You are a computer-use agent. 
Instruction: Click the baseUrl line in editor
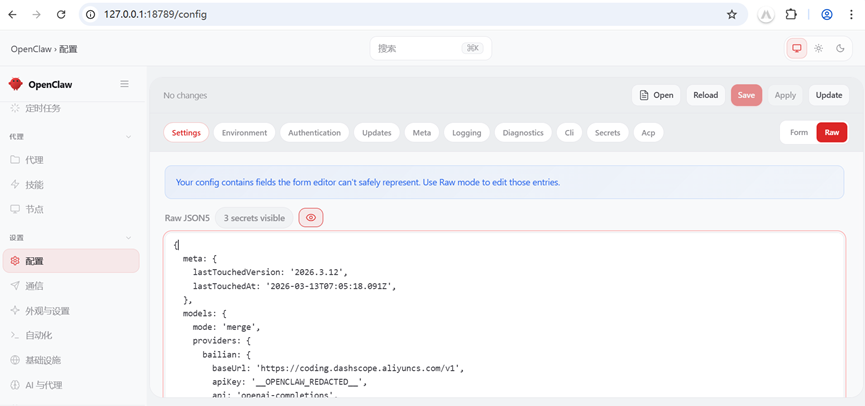point(340,368)
